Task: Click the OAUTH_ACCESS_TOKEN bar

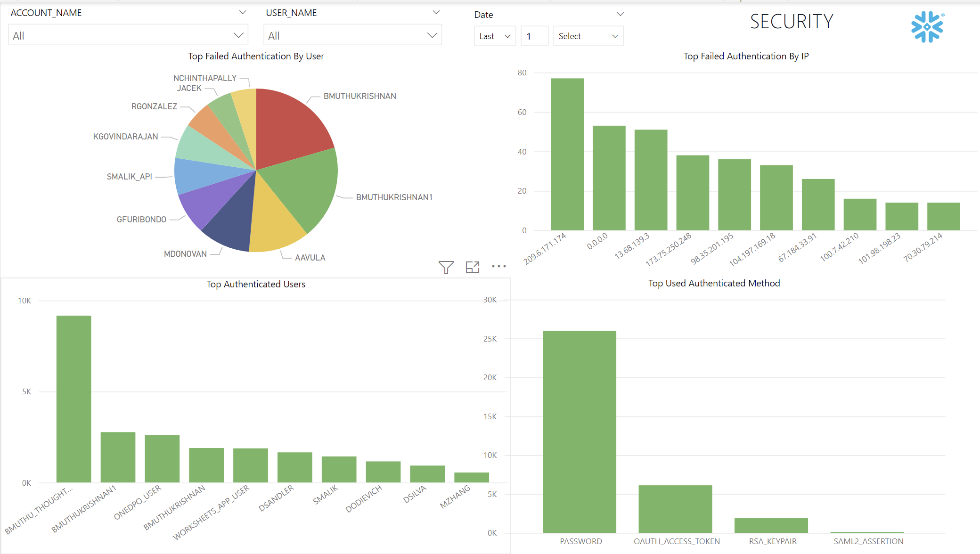Action: point(675,509)
